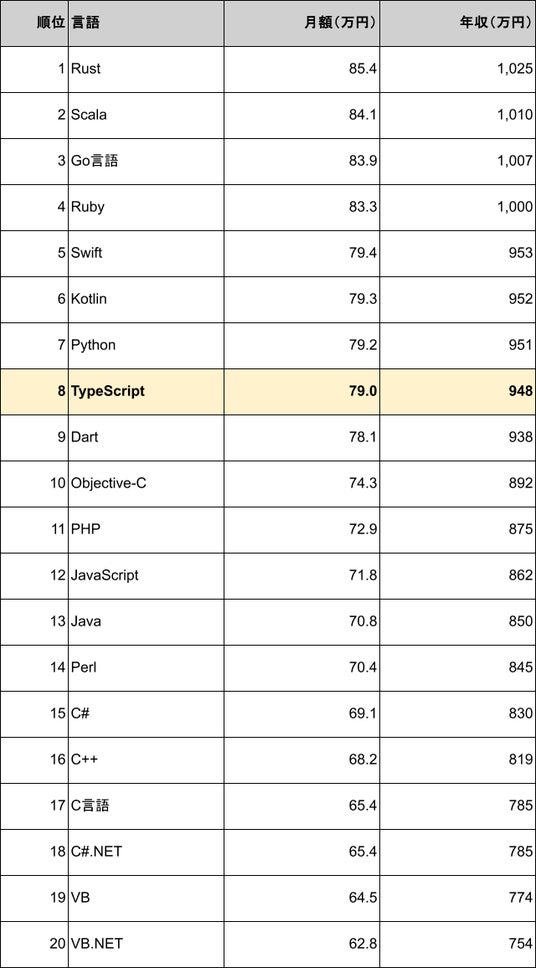Click Ruby's annual income 1,000 cell

(458, 207)
